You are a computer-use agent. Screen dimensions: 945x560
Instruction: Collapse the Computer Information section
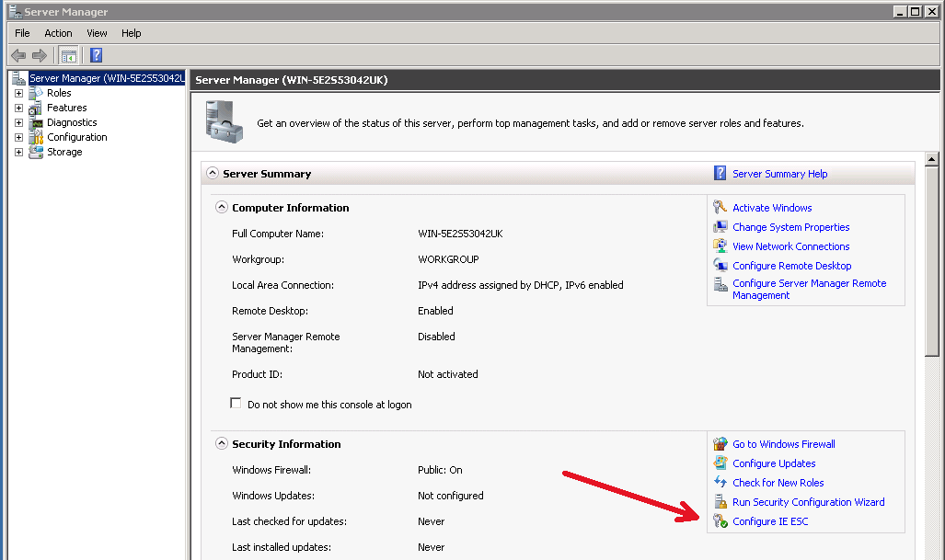pyautogui.click(x=221, y=208)
